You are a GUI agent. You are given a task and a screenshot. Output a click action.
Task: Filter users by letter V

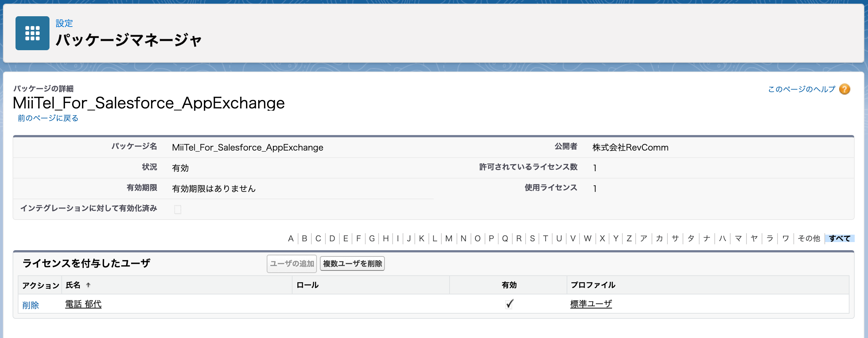[573, 238]
